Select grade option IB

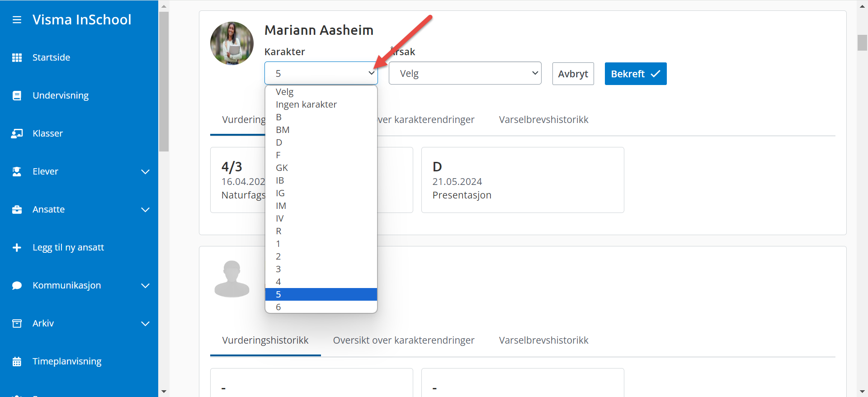click(321, 180)
